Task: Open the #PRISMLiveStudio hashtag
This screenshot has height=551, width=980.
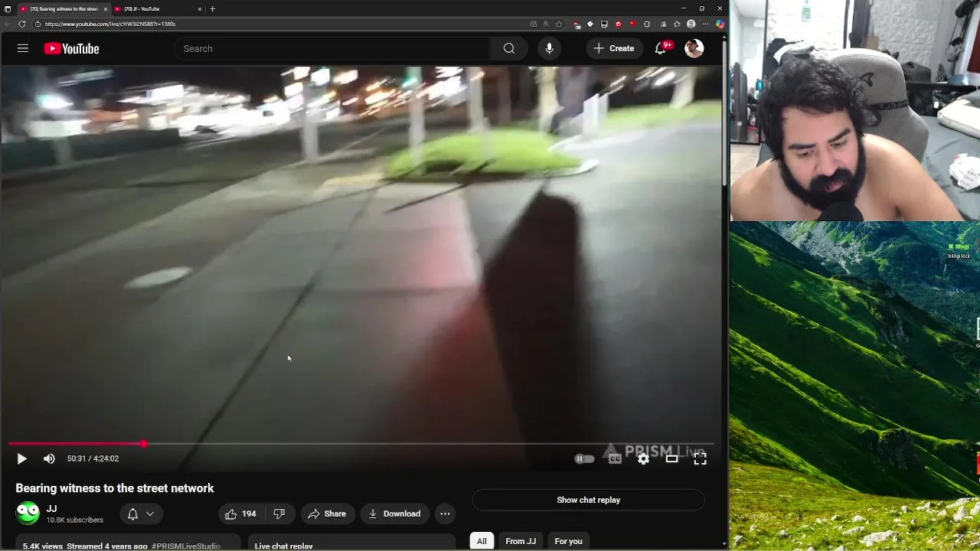Action: [x=186, y=546]
